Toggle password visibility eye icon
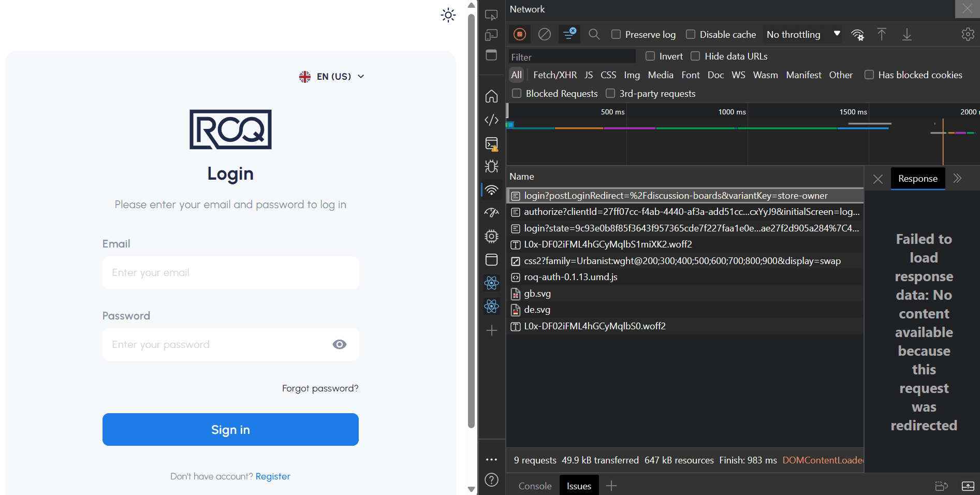 (340, 344)
